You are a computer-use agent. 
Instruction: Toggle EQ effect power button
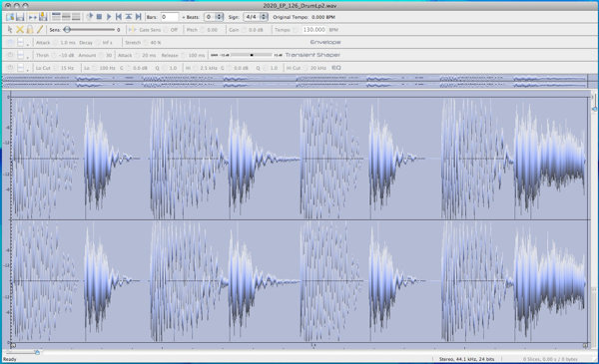pyautogui.click(x=10, y=68)
